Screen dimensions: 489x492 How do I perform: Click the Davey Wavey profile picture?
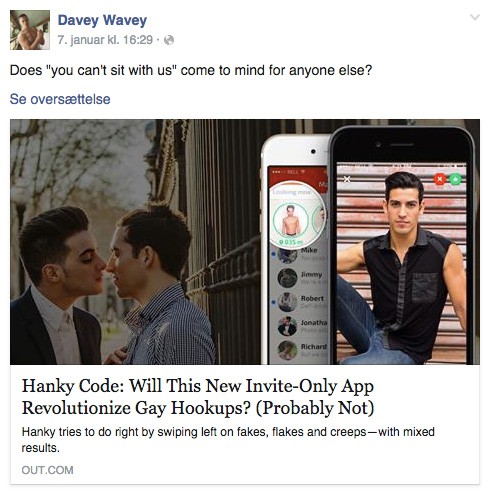[x=30, y=30]
